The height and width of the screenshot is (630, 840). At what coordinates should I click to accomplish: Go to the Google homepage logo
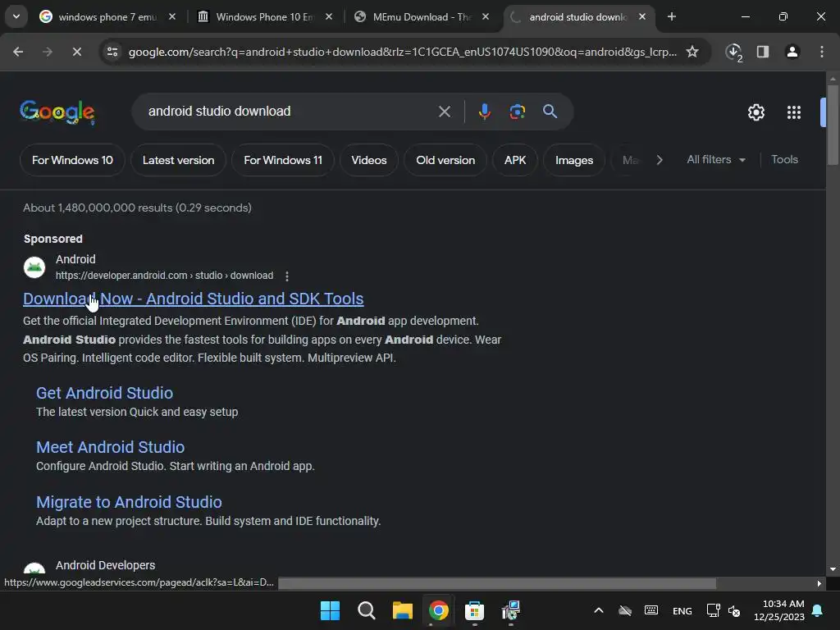pyautogui.click(x=57, y=112)
